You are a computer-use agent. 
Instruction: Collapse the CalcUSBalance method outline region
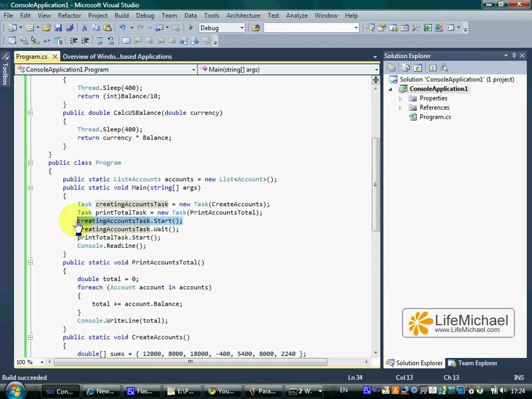(x=30, y=112)
